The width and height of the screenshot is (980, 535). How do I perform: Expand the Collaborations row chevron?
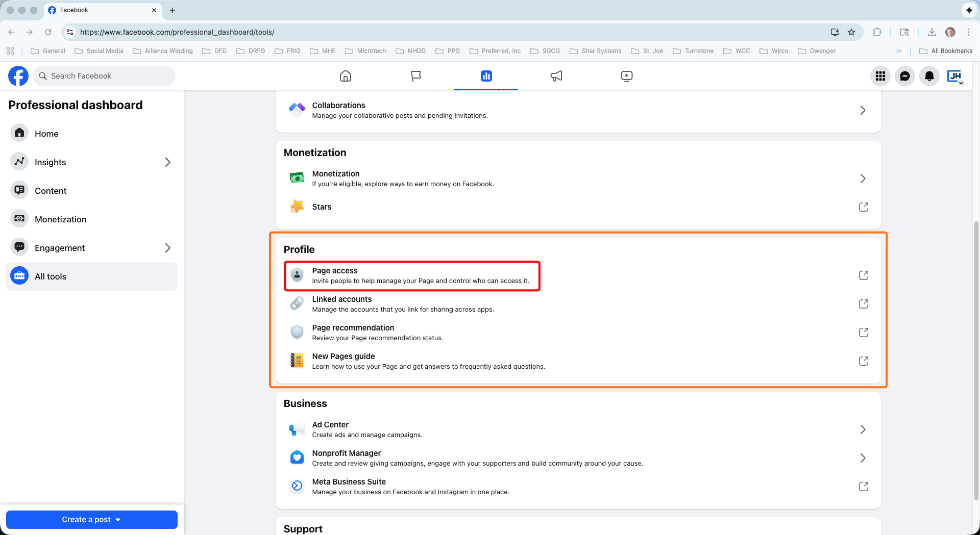click(x=863, y=110)
